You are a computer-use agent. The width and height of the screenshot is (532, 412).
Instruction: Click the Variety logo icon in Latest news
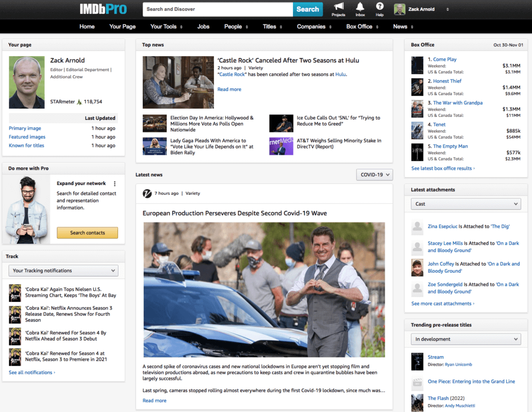click(x=147, y=193)
